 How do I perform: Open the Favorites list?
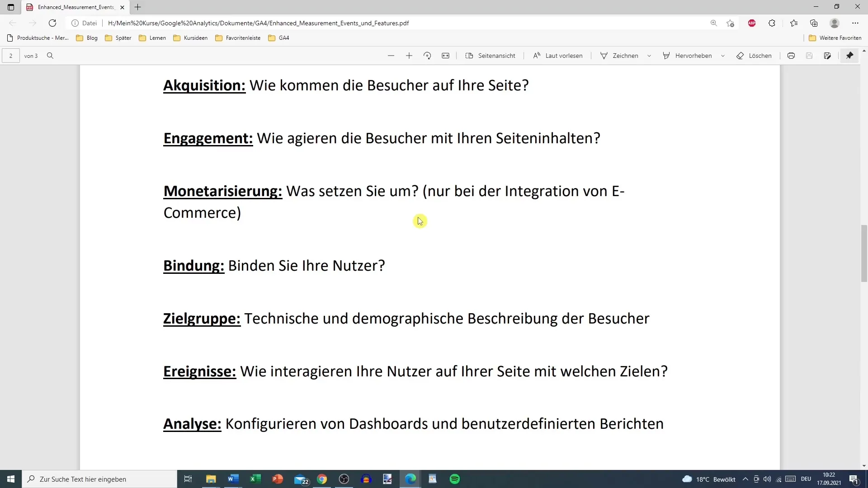click(794, 23)
